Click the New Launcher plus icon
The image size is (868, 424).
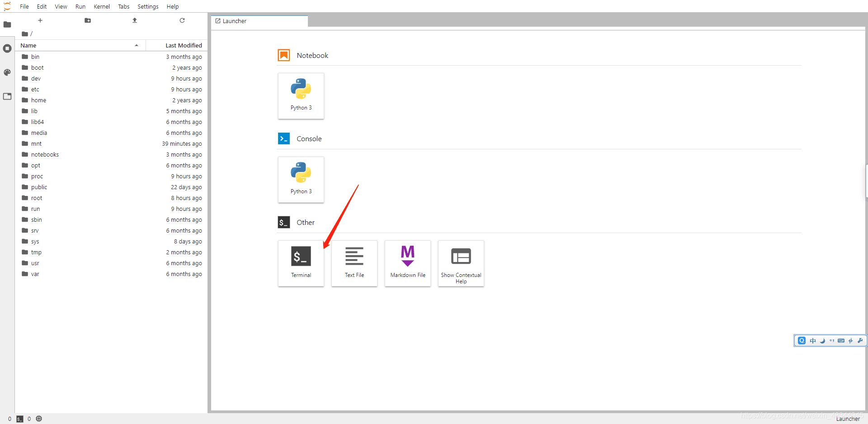40,20
